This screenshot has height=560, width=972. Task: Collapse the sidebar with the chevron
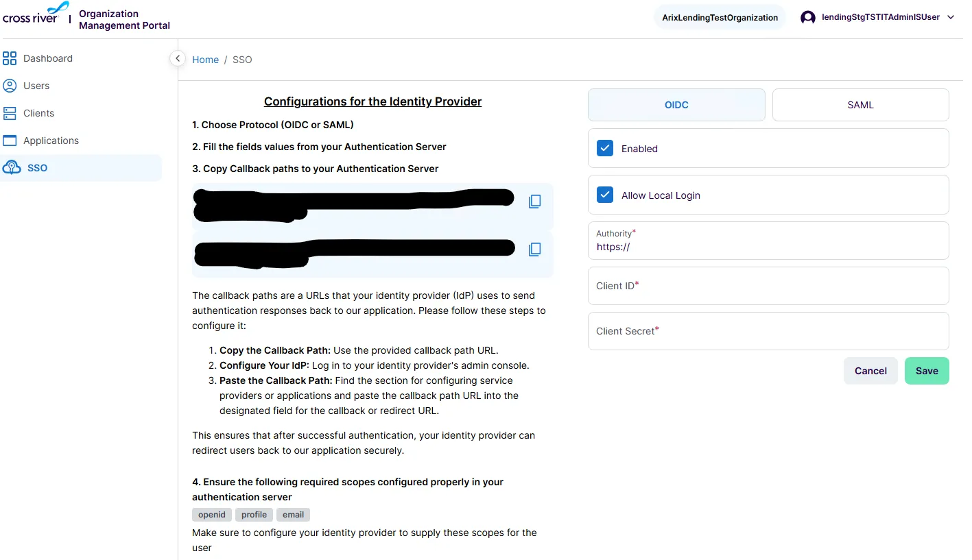178,58
